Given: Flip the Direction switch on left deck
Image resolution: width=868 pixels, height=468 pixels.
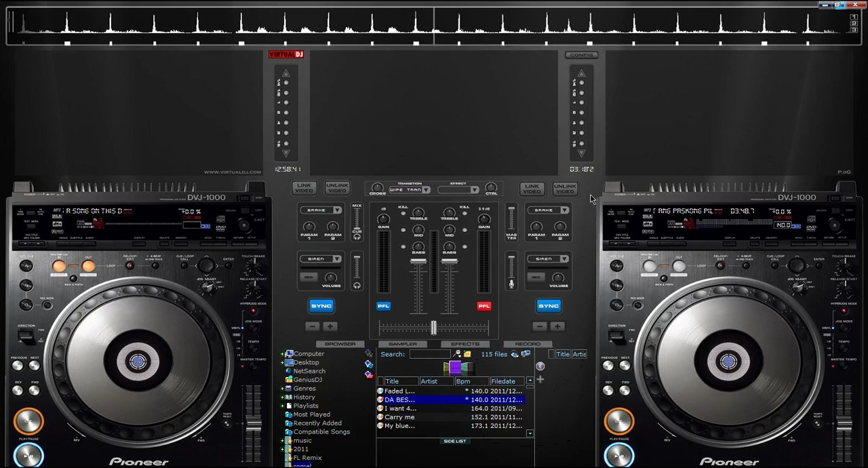Looking at the screenshot, I should click(26, 336).
